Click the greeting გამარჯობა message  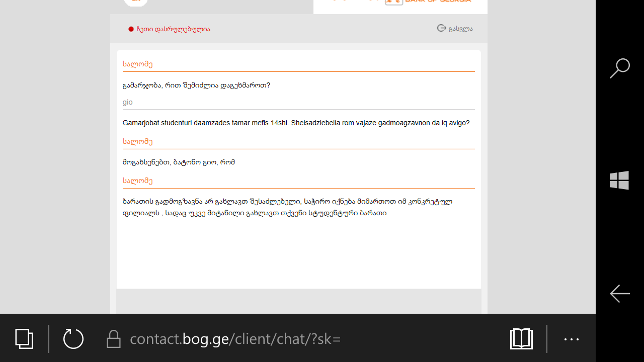click(x=196, y=85)
